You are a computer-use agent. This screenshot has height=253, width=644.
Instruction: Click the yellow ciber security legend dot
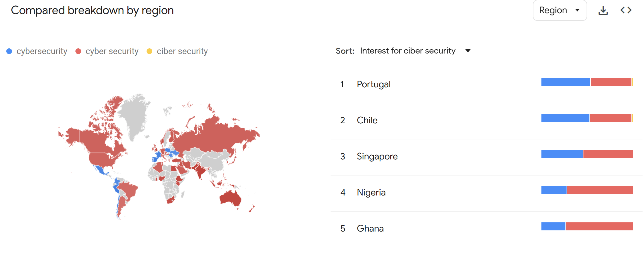tap(149, 51)
